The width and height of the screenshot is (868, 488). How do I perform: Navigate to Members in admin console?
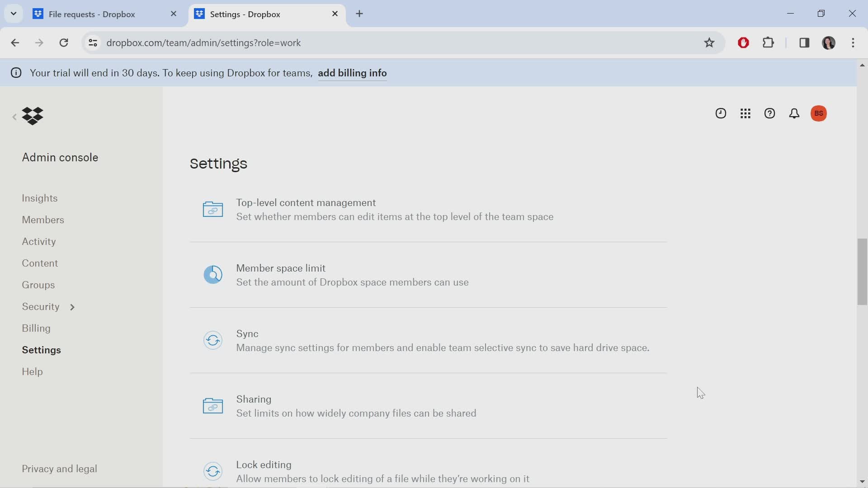pos(43,219)
